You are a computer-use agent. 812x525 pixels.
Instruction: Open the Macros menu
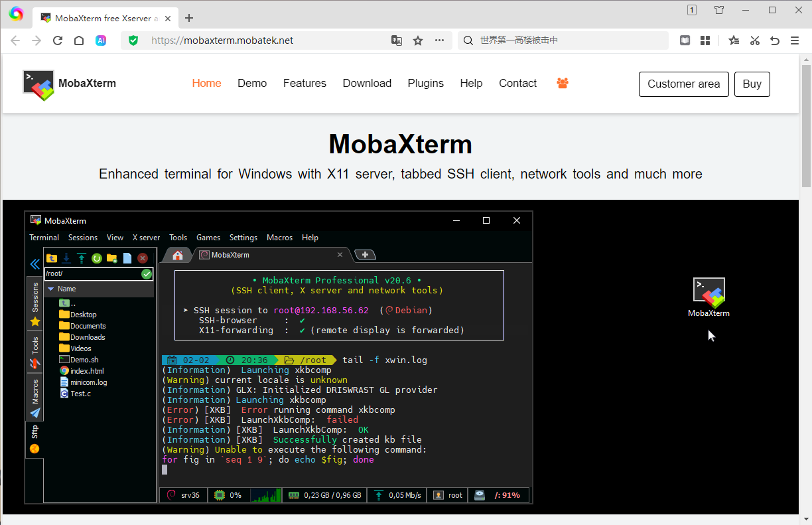tap(279, 238)
